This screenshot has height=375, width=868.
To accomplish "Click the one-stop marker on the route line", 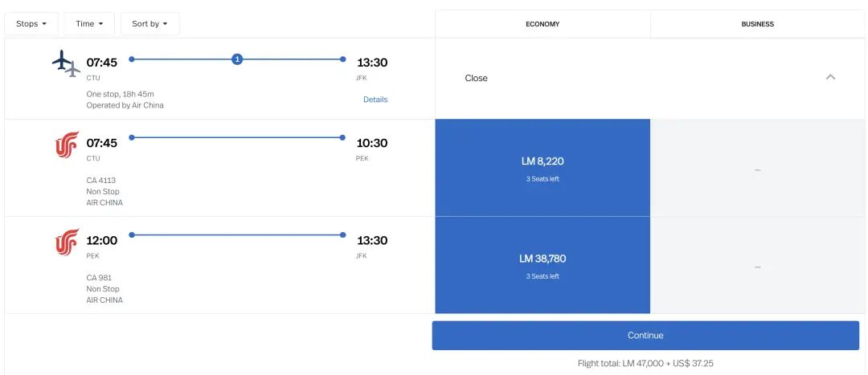I will point(237,59).
